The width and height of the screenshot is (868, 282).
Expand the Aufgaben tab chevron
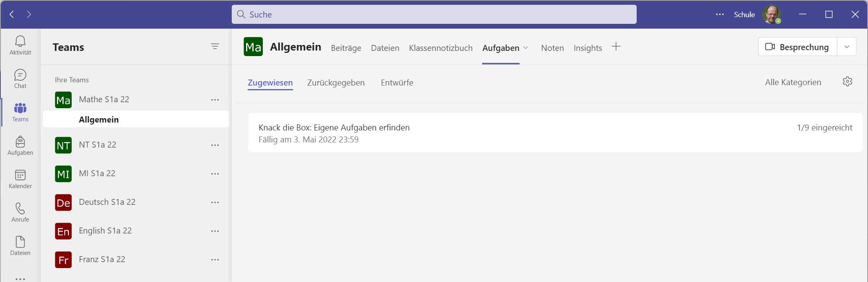coord(526,48)
